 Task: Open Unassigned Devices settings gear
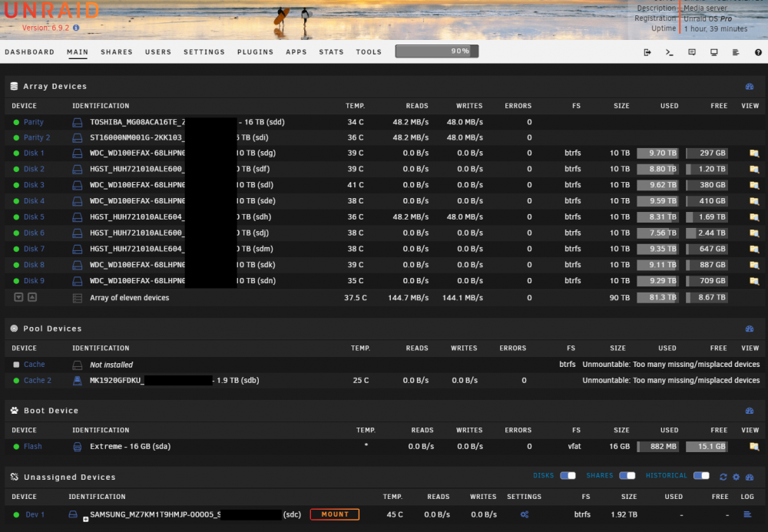737,477
